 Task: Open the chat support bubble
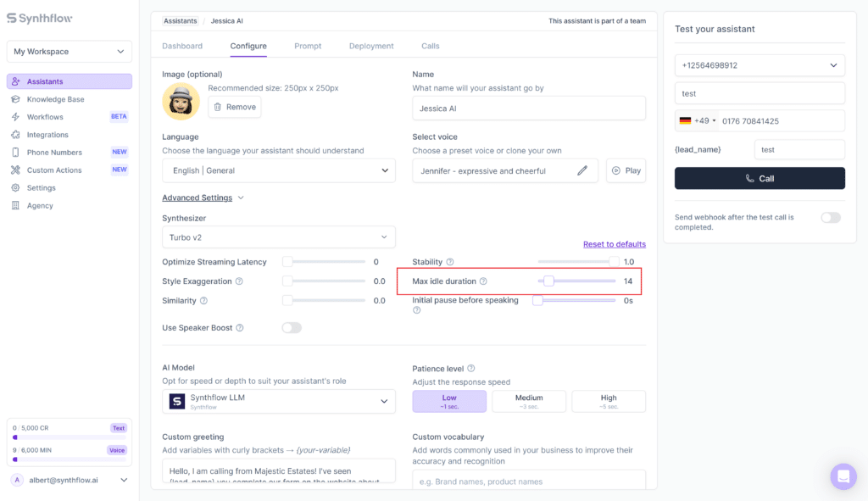tap(843, 476)
